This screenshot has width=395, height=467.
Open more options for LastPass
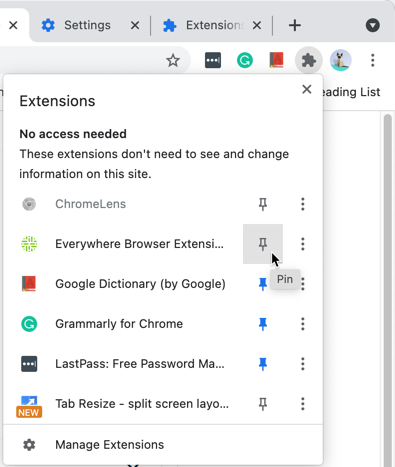pyautogui.click(x=303, y=364)
